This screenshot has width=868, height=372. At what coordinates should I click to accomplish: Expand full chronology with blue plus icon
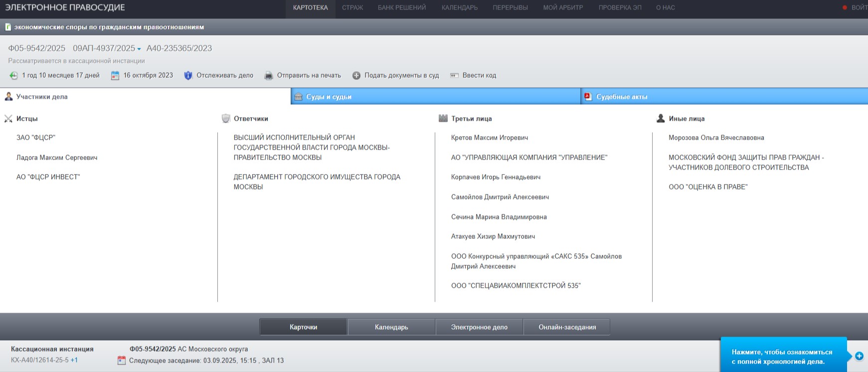pyautogui.click(x=859, y=356)
